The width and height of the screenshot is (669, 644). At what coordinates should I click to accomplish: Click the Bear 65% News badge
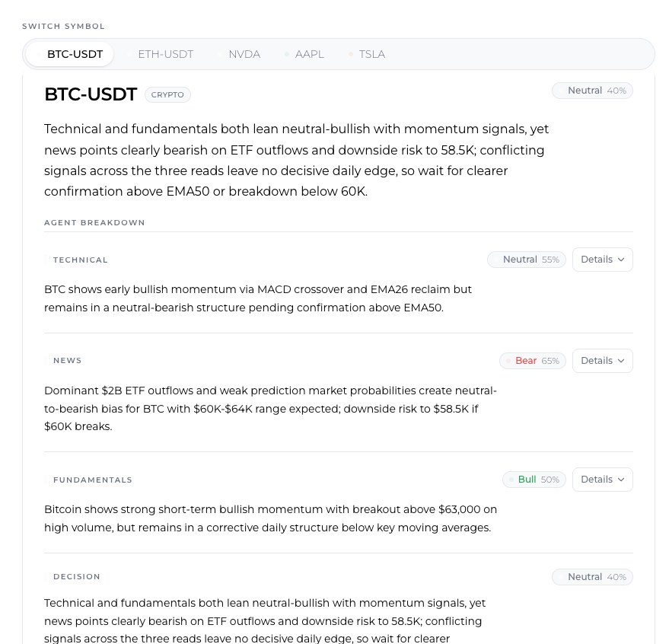pos(533,361)
